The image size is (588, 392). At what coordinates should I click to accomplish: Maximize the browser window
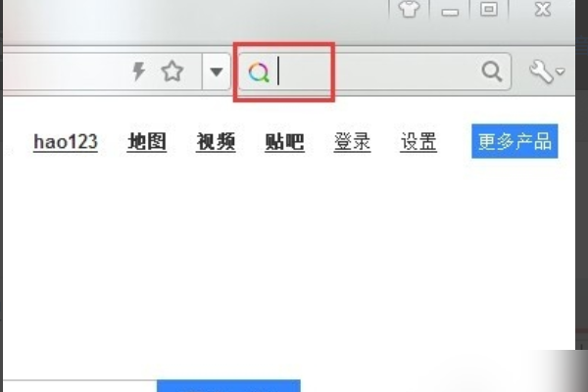tap(489, 9)
